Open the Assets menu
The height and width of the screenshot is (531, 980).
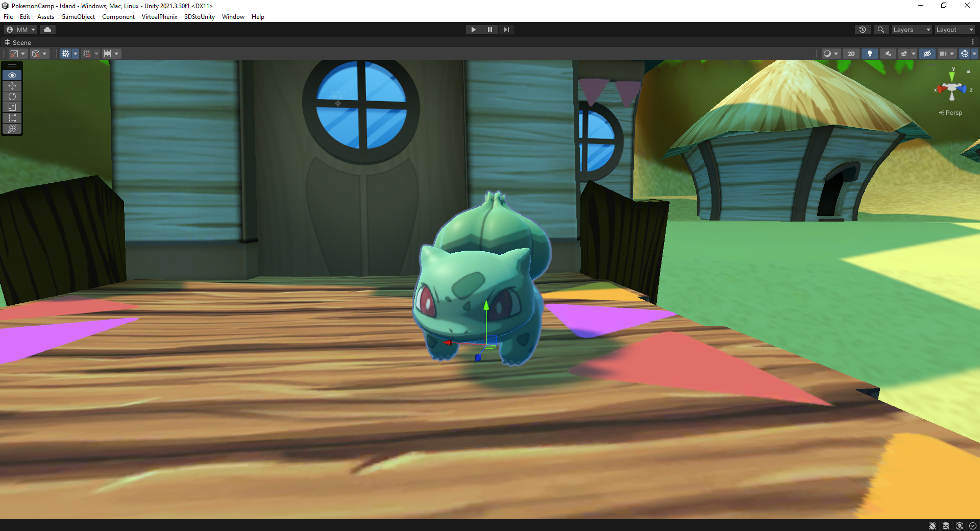coord(45,17)
